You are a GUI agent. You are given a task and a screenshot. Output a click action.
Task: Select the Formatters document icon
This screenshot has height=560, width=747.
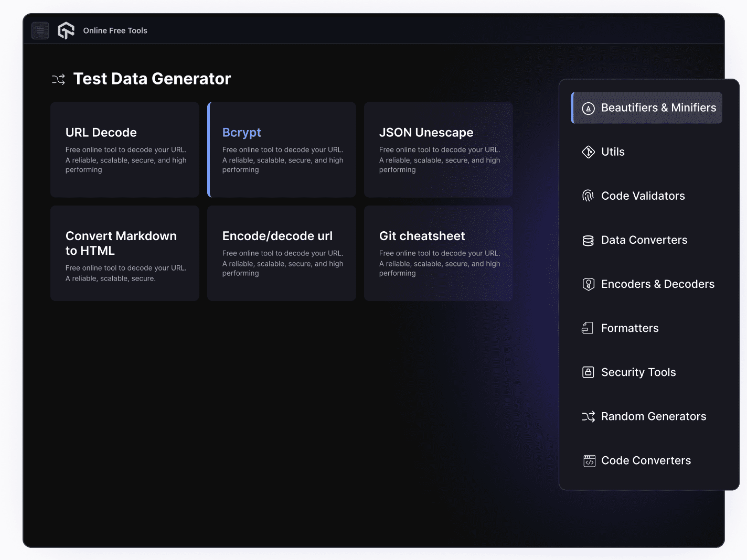pos(589,328)
